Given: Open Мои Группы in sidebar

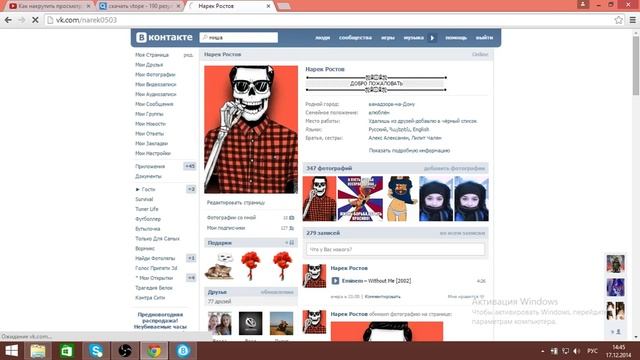Looking at the screenshot, I should click(149, 114).
